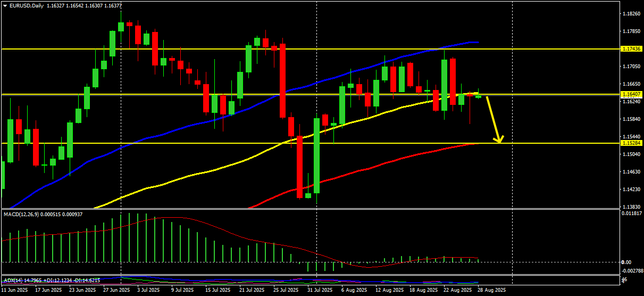Click the 1.18260 value on price axis

click(x=630, y=14)
